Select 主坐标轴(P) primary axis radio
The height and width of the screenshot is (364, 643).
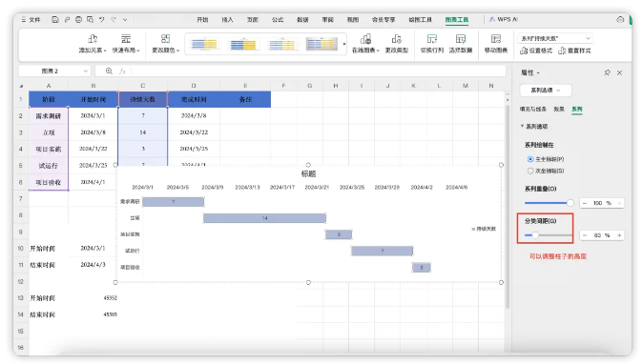[x=530, y=159]
